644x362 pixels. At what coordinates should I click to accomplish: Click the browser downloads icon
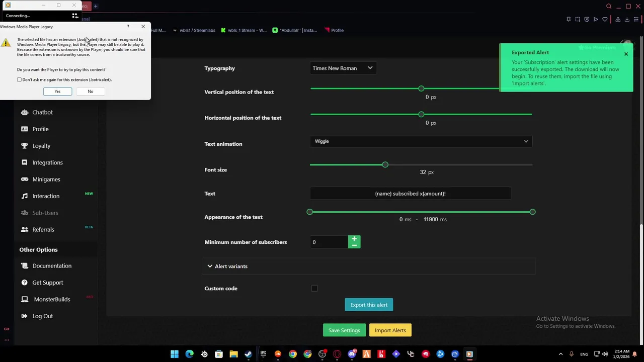pos(627,20)
